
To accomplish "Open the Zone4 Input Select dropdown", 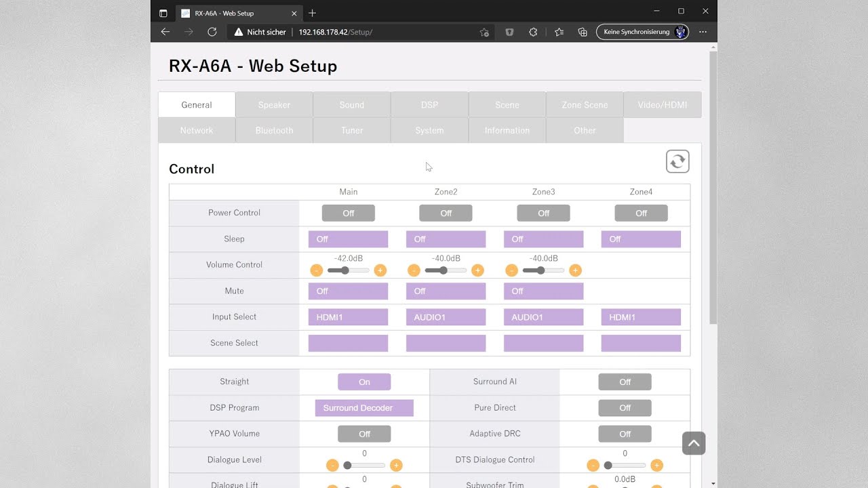I will point(642,317).
